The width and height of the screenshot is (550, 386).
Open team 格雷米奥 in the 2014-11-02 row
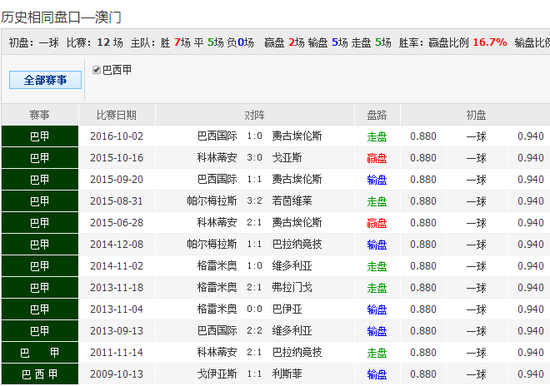pyautogui.click(x=217, y=266)
